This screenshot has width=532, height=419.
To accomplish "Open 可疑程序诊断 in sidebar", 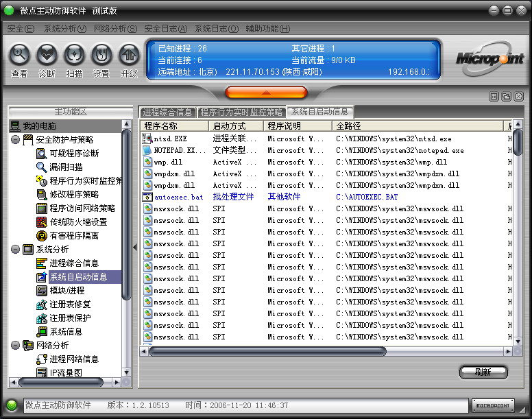I will (x=67, y=154).
